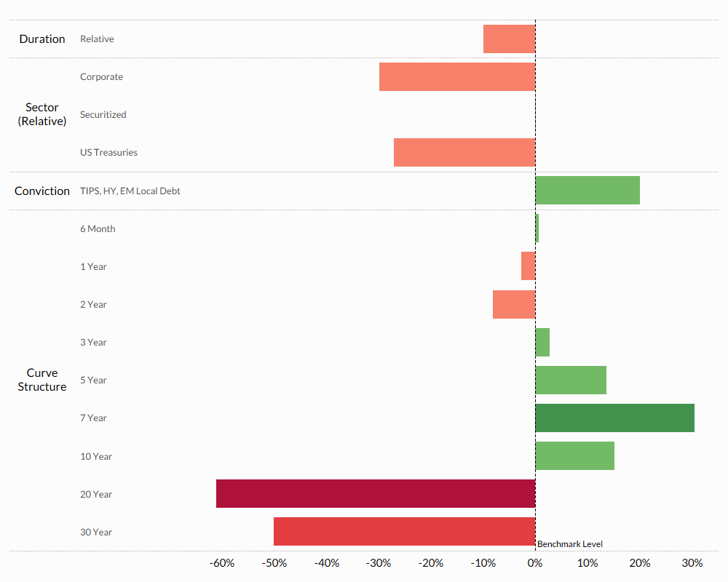The height and width of the screenshot is (582, 728).
Task: Select the 3 Year small green bar
Action: coord(542,342)
